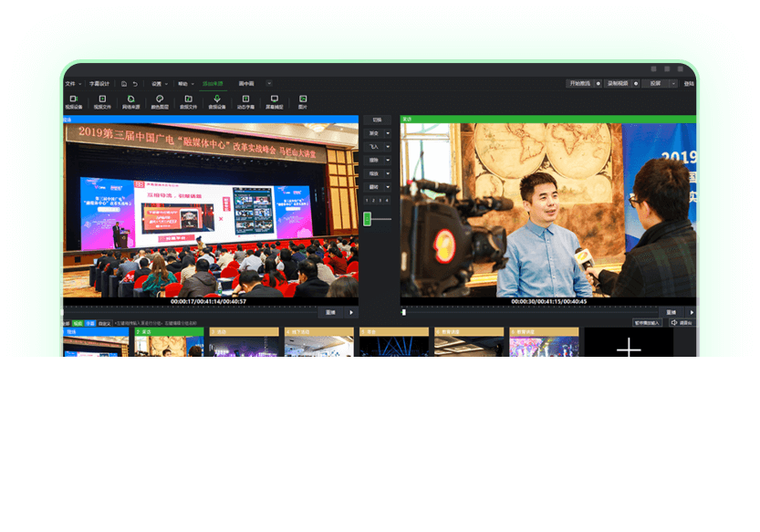This screenshot has width=760, height=532.
Task: Select input thumbnail 4 线下活动
Action: [x=319, y=342]
